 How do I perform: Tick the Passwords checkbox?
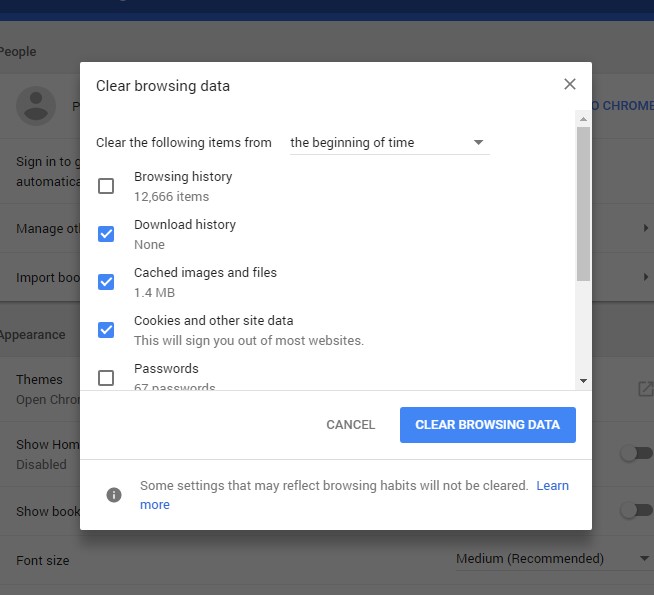pyautogui.click(x=106, y=378)
